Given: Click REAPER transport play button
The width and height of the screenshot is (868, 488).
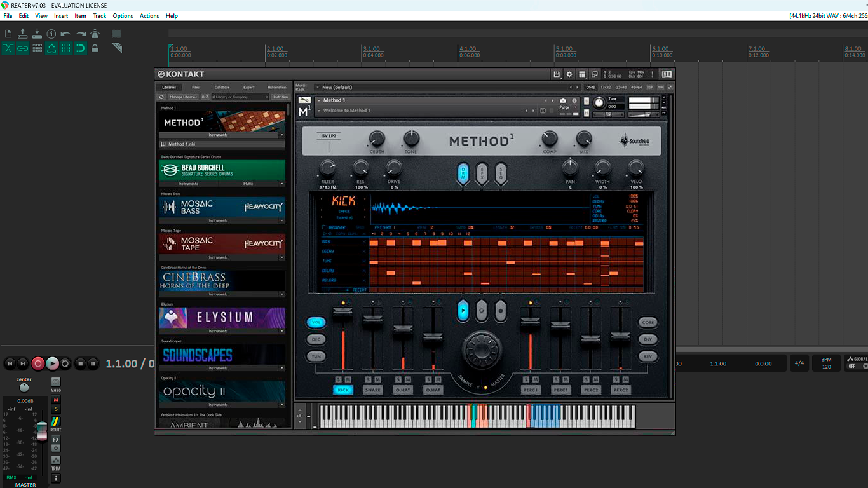Looking at the screenshot, I should click(x=52, y=363).
